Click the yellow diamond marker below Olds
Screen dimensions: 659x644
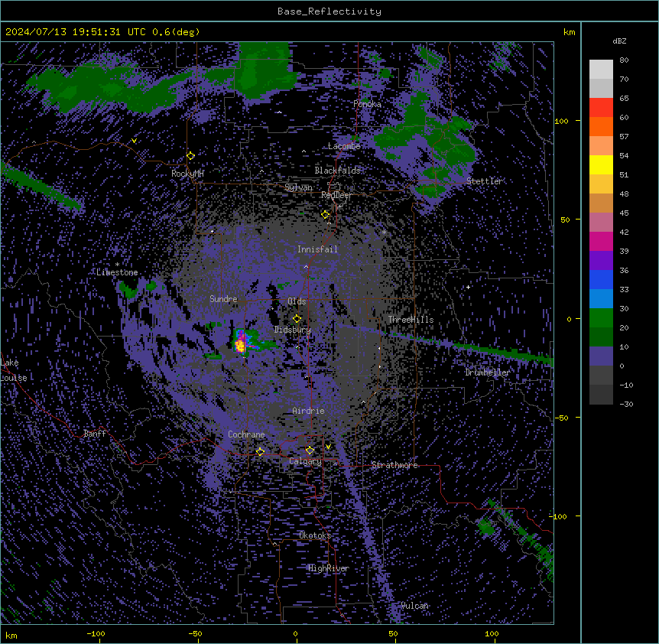click(x=297, y=318)
